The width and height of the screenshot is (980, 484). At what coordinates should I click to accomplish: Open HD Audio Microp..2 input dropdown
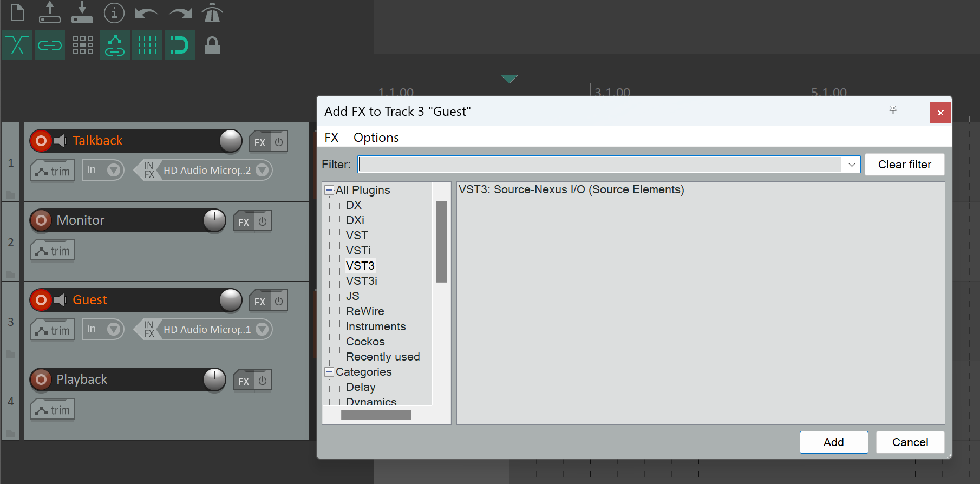pyautogui.click(x=262, y=170)
